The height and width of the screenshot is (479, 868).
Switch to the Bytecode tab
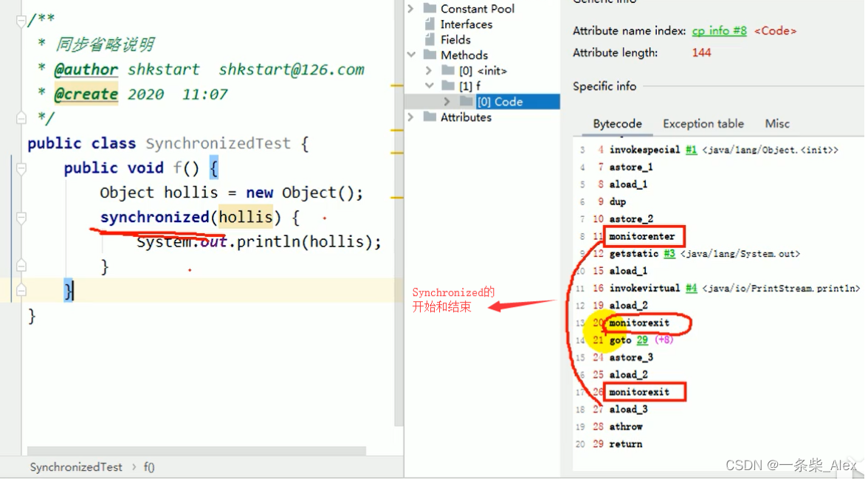617,123
